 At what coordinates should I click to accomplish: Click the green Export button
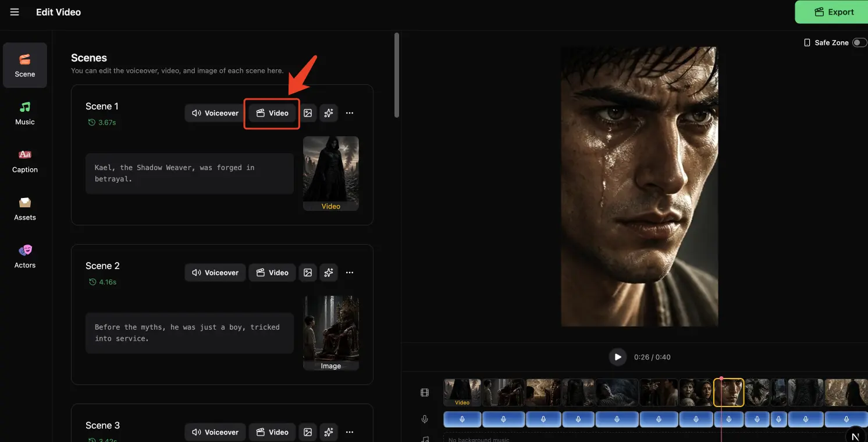(831, 12)
